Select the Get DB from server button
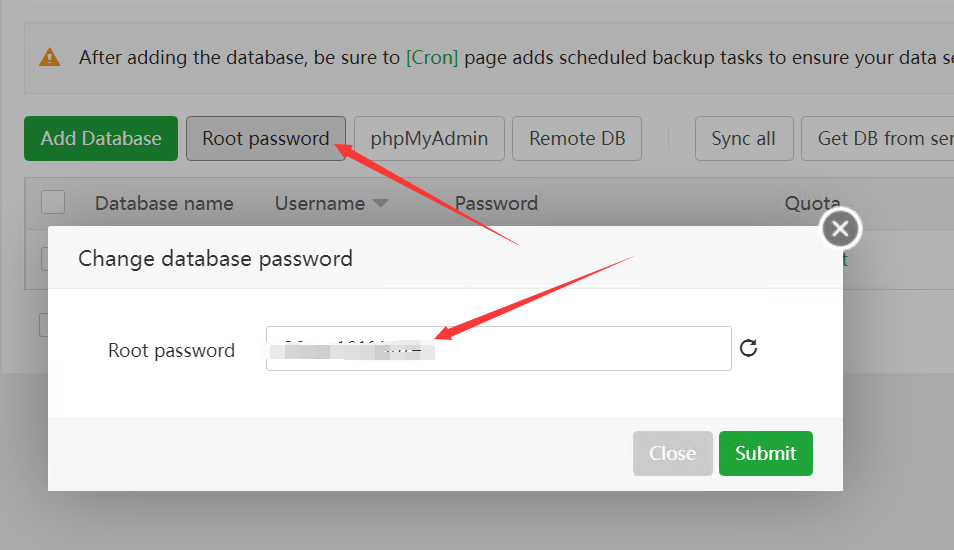The image size is (954, 550). point(877,139)
